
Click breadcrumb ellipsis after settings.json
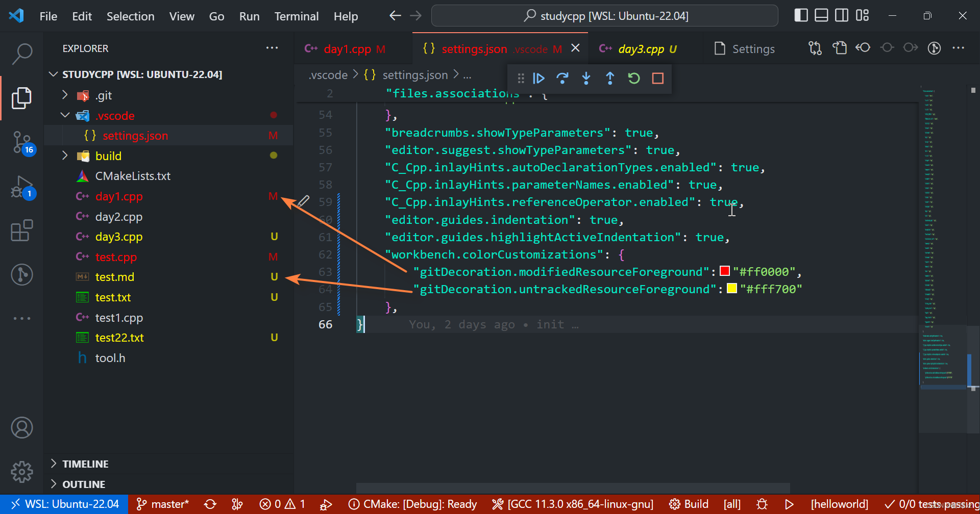click(467, 75)
